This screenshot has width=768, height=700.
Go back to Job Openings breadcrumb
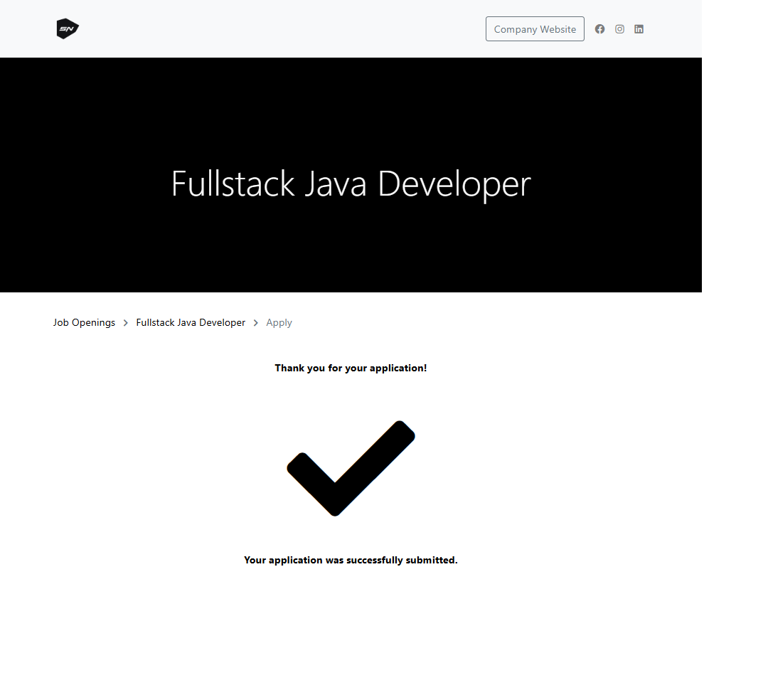pos(84,323)
